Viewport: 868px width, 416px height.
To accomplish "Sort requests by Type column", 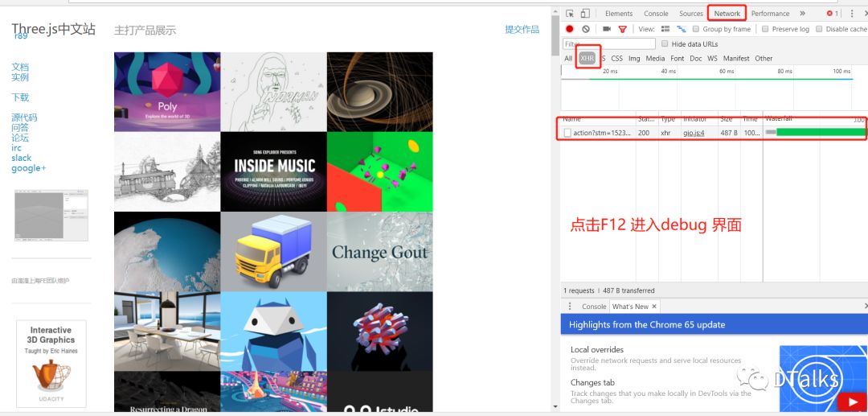I will tap(668, 119).
